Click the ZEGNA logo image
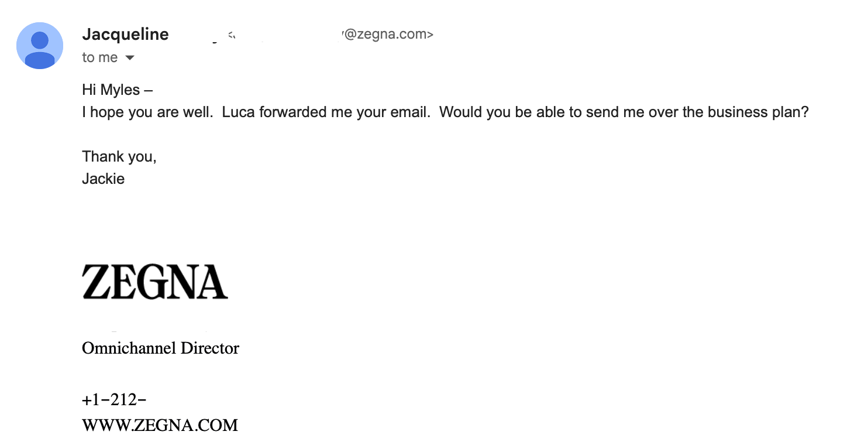The width and height of the screenshot is (868, 445). tap(155, 282)
